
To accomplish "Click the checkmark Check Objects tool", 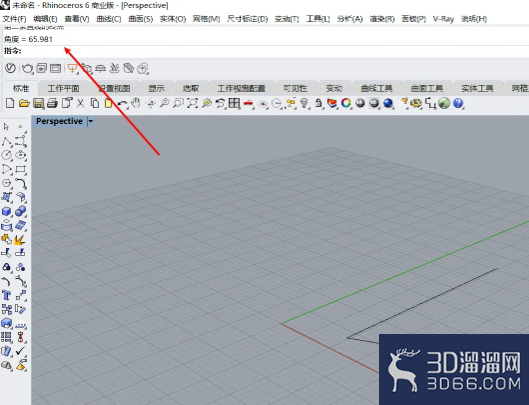I will [x=21, y=351].
